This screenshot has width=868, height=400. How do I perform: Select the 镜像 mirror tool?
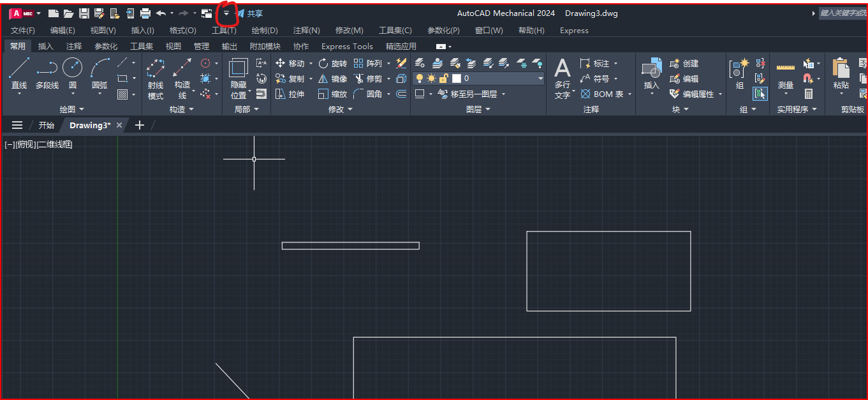click(x=332, y=78)
